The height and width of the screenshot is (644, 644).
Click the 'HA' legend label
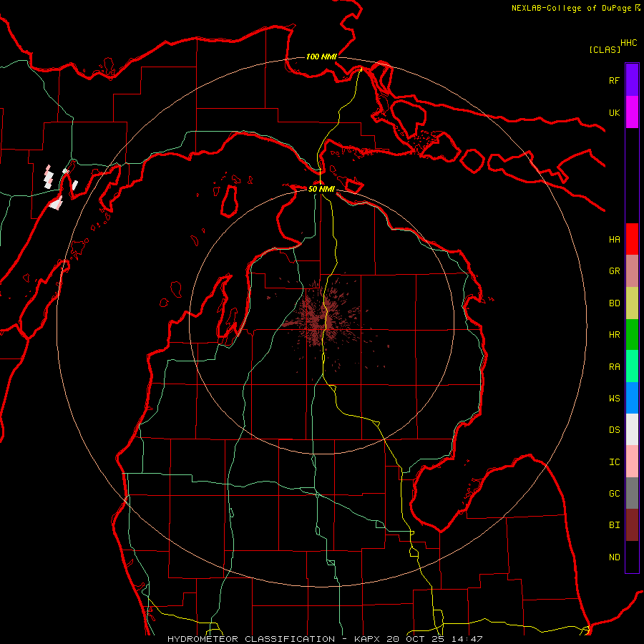(615, 239)
